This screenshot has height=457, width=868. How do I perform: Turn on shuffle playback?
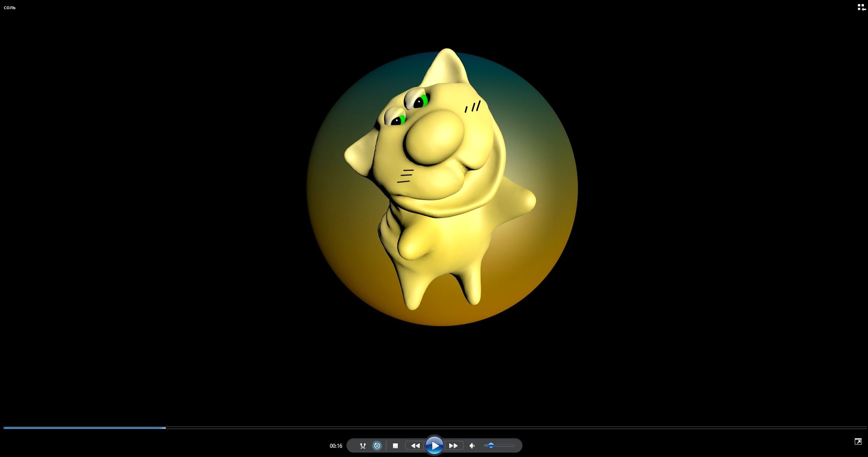363,446
